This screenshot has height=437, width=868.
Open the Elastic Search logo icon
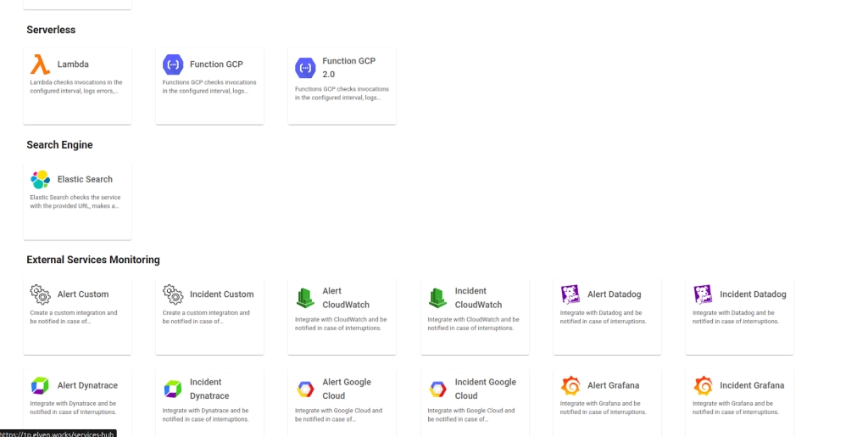(x=40, y=180)
